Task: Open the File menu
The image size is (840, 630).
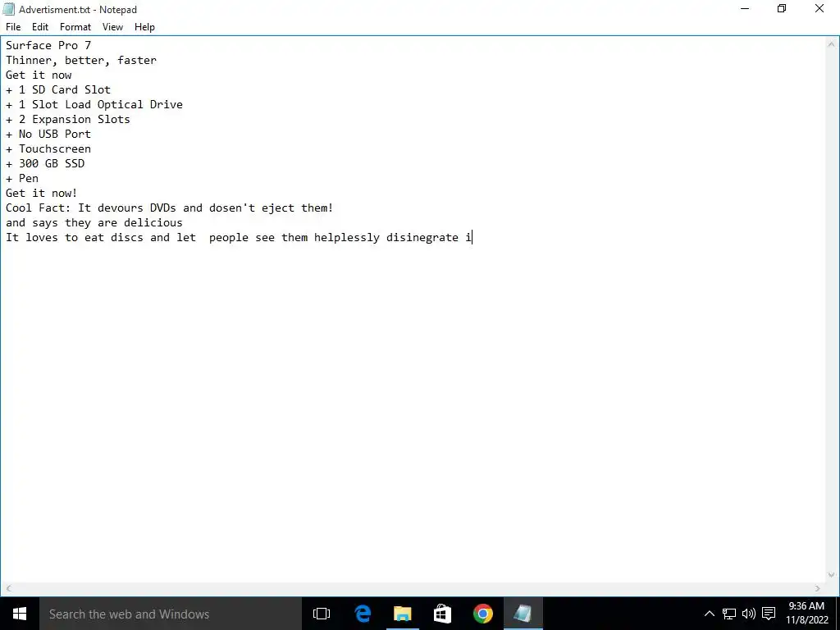Action: 13,27
